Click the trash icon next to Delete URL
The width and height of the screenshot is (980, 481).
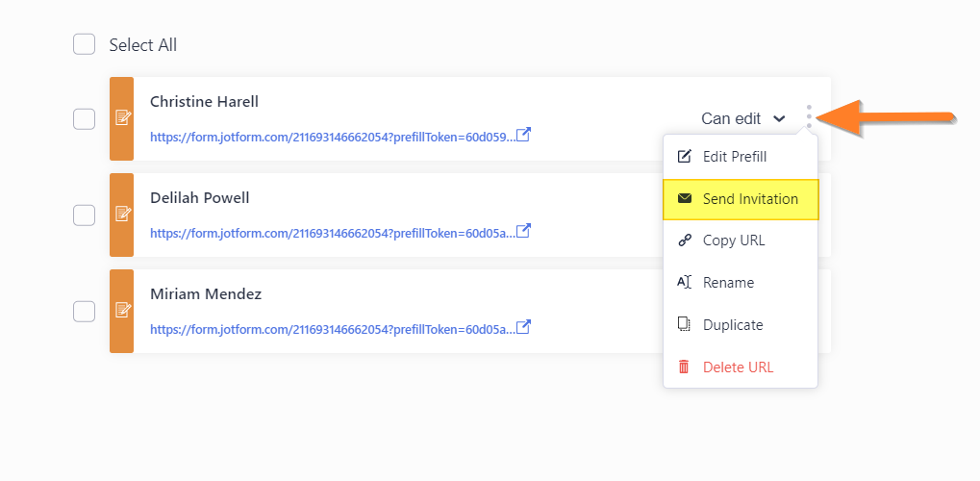click(x=684, y=367)
